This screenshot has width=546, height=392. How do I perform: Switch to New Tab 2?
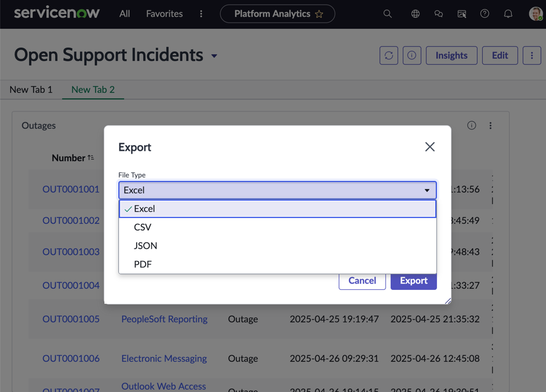coord(93,89)
